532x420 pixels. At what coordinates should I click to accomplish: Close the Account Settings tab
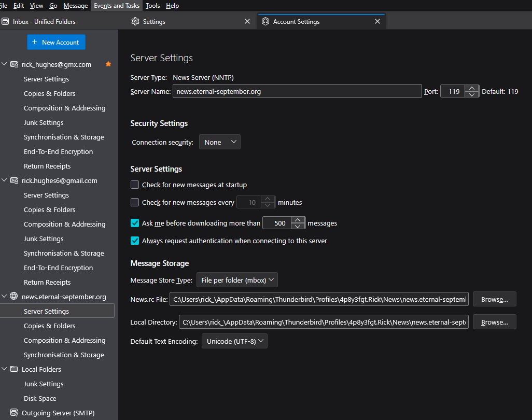click(377, 22)
